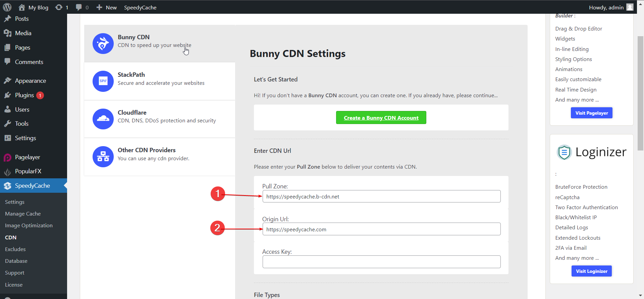Click the Users icon in sidebar
This screenshot has height=299, width=644.
[7, 110]
